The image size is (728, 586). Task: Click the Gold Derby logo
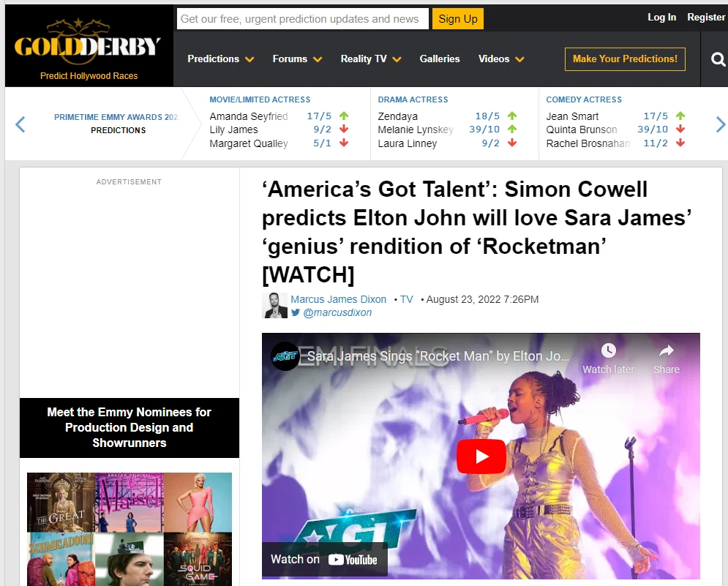click(x=88, y=48)
